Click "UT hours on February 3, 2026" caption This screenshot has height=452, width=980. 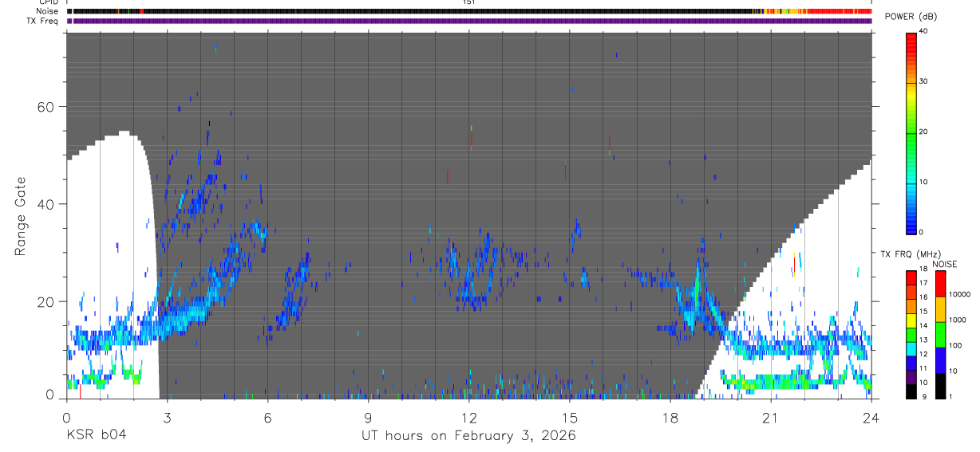[x=468, y=436]
